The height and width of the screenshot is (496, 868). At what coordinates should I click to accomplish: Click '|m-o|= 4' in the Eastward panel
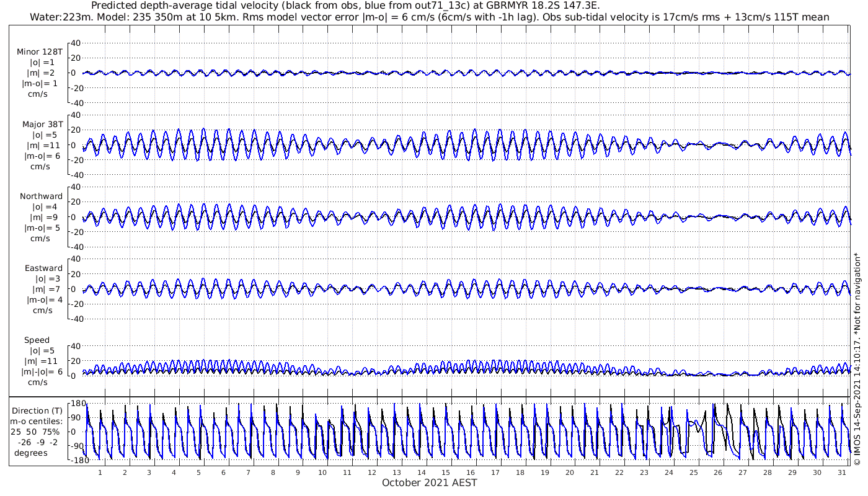pyautogui.click(x=44, y=299)
